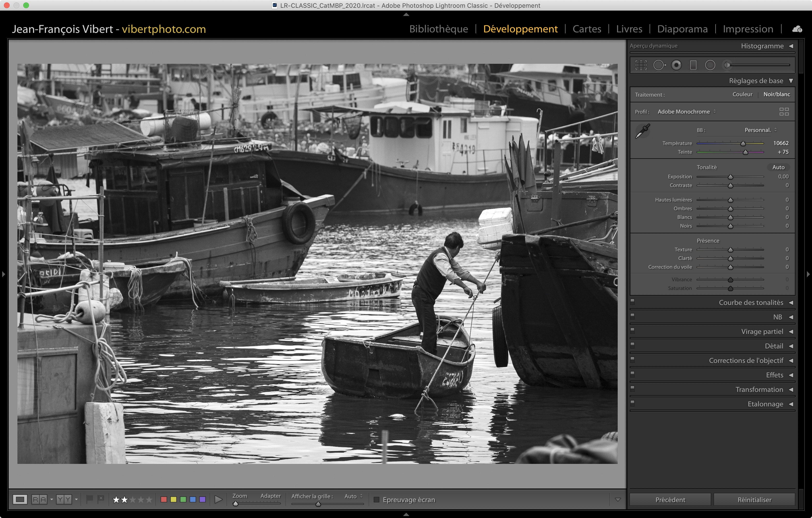Switch treatment to Couleur
812x518 pixels.
742,94
